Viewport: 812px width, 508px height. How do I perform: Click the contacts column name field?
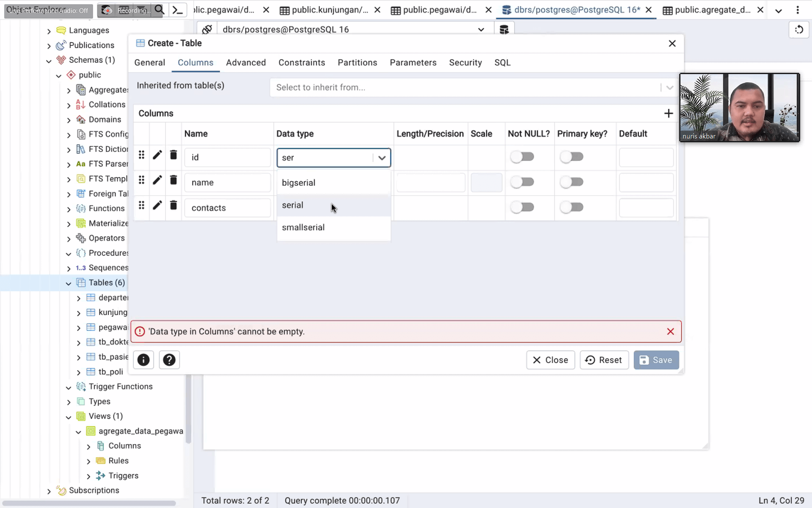coord(228,208)
